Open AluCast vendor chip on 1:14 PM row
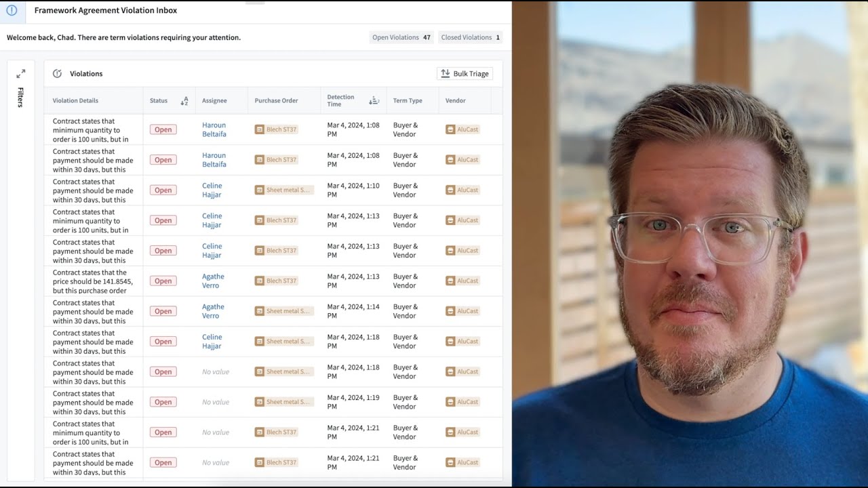Screen dimensions: 868x488 462,311
